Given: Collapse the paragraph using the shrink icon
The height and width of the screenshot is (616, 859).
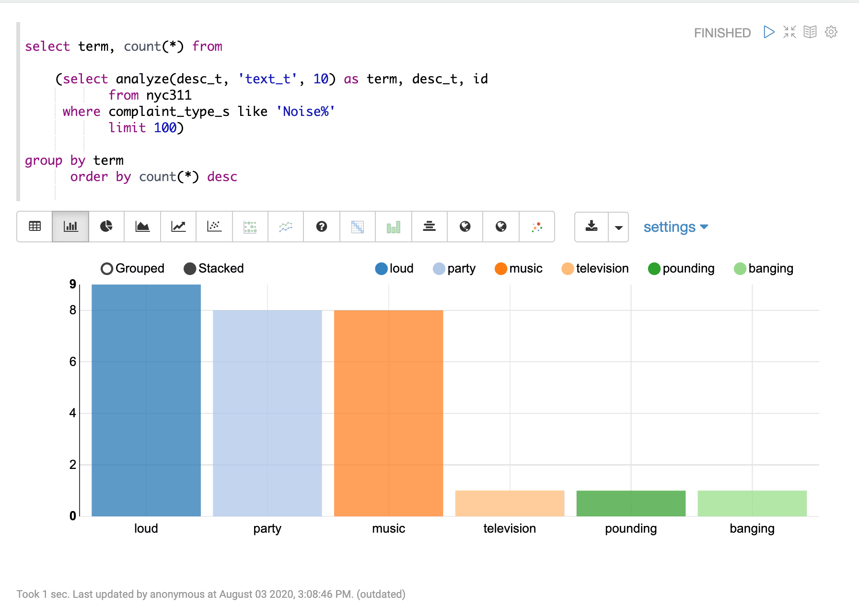Looking at the screenshot, I should click(789, 32).
